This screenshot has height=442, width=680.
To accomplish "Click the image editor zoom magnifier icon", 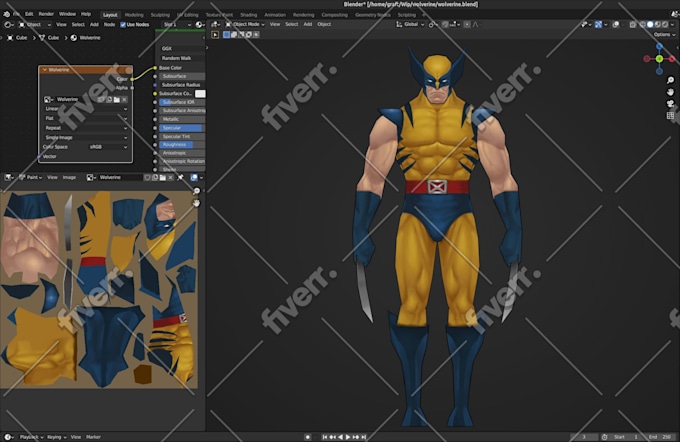I will (196, 191).
